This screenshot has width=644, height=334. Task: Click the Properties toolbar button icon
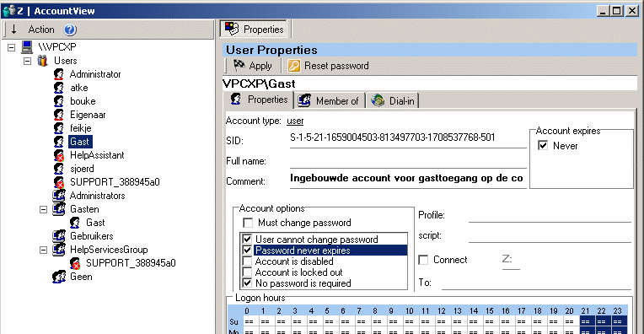232,29
